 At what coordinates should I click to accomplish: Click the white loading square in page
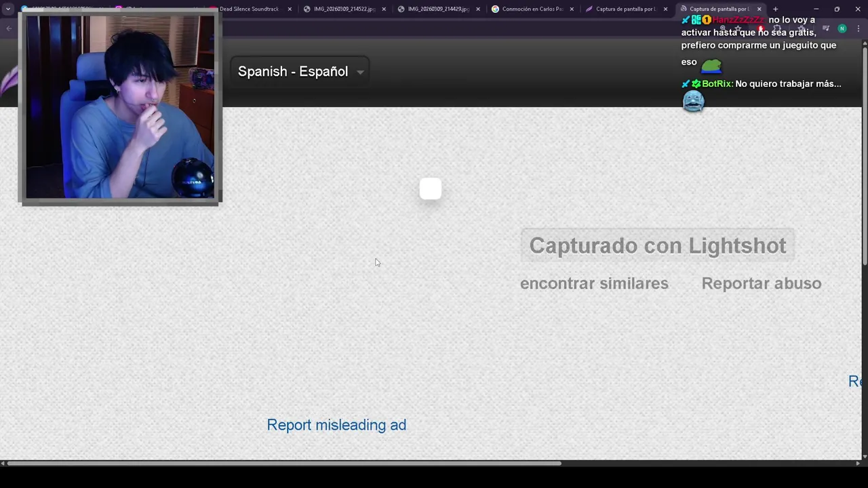click(x=431, y=189)
